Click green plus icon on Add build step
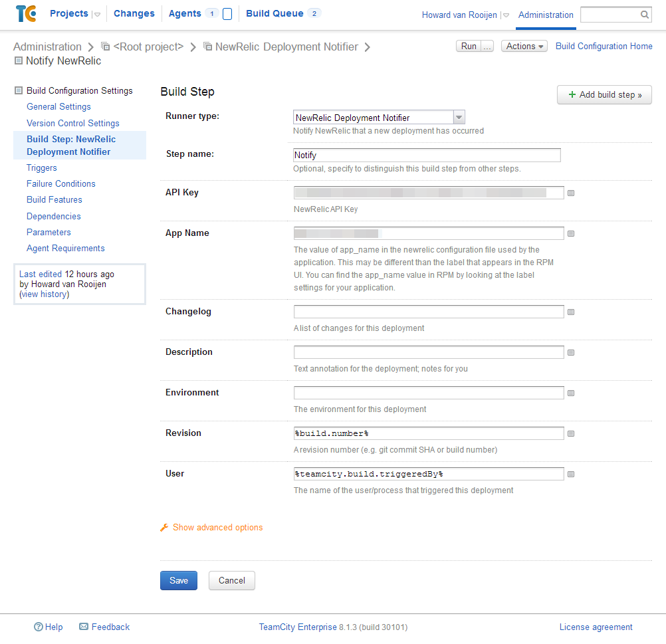 pos(572,94)
